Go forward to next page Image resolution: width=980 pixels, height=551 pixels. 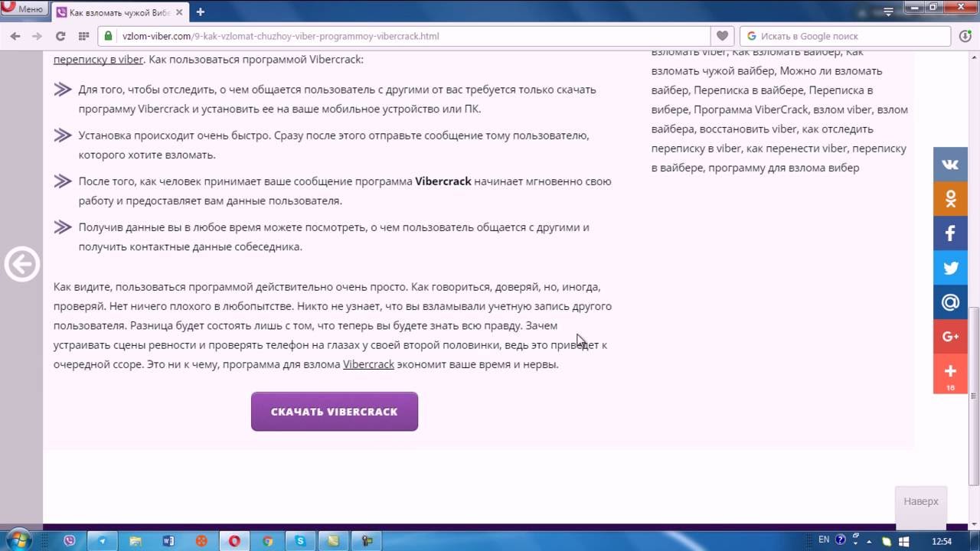pyautogui.click(x=37, y=36)
